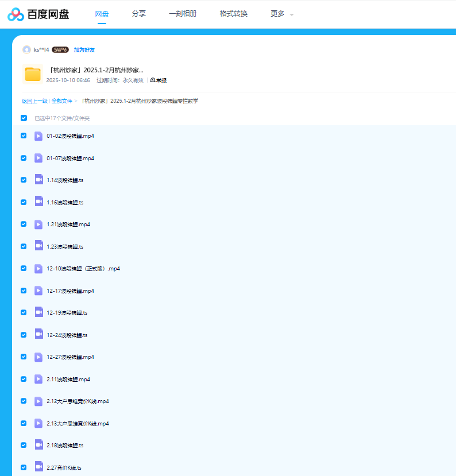
Task: Click video icon of 2.13大户思维竞价K线.mp4
Action: pyautogui.click(x=38, y=423)
